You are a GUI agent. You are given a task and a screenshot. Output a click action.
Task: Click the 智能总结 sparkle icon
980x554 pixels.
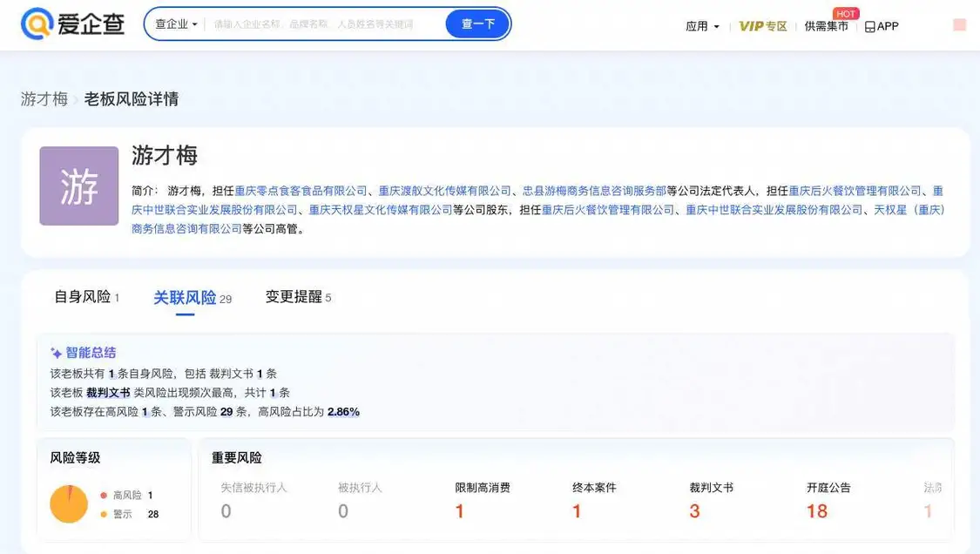(x=57, y=353)
